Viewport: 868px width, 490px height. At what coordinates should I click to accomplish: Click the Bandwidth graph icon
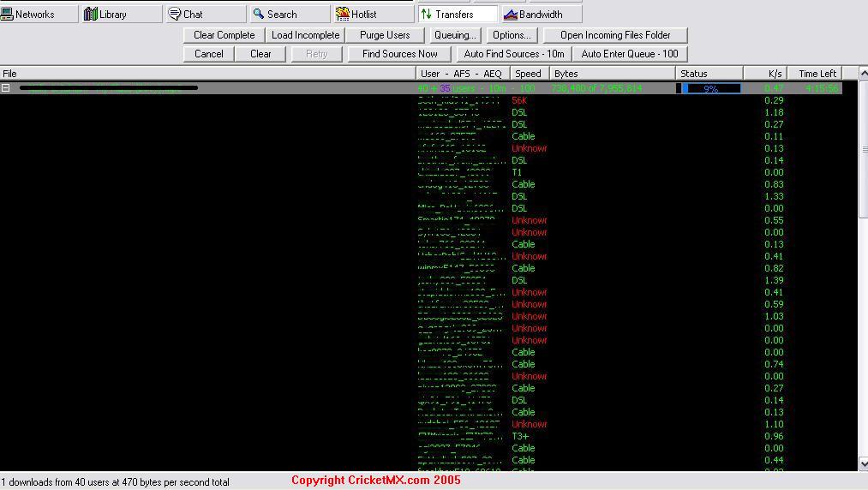[511, 14]
